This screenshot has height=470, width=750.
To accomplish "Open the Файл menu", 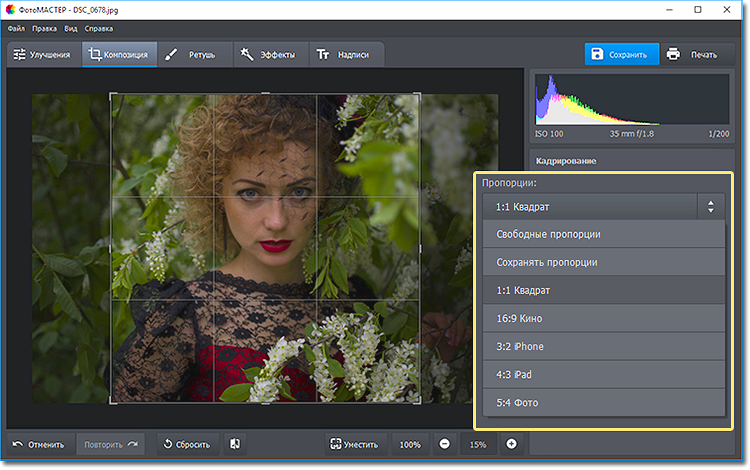I will click(16, 29).
